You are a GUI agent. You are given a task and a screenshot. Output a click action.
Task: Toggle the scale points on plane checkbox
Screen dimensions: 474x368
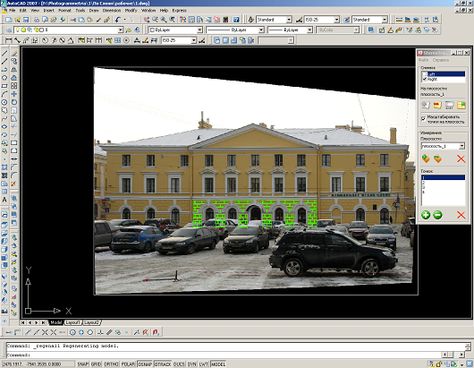(x=424, y=118)
